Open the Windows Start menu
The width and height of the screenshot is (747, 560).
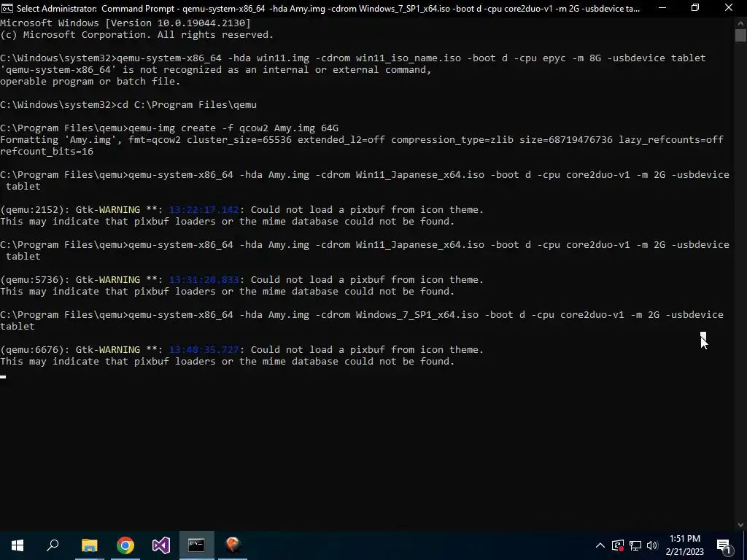[18, 545]
